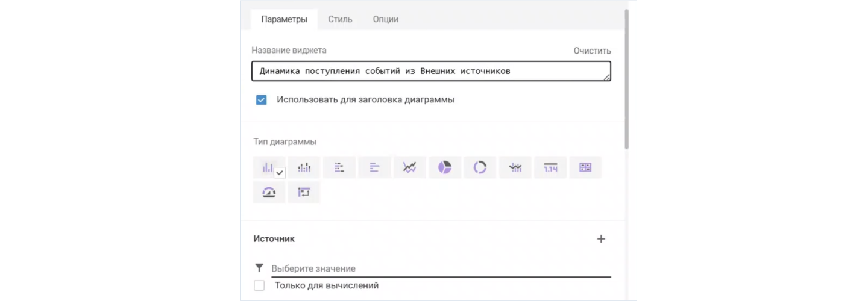Viewport: 868px width, 301px height.
Task: Choose the numeric summary 1.14 widget type
Action: 550,167
